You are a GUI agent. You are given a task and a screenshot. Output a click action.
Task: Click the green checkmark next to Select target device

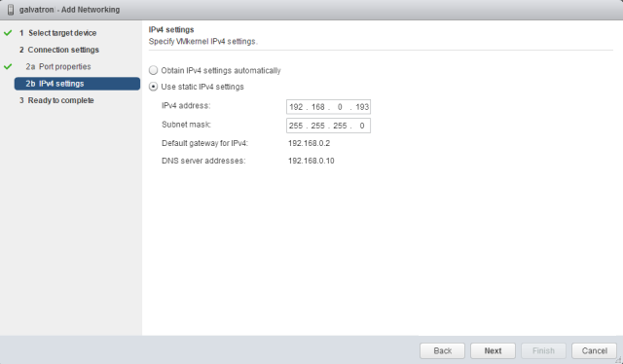[x=8, y=33]
